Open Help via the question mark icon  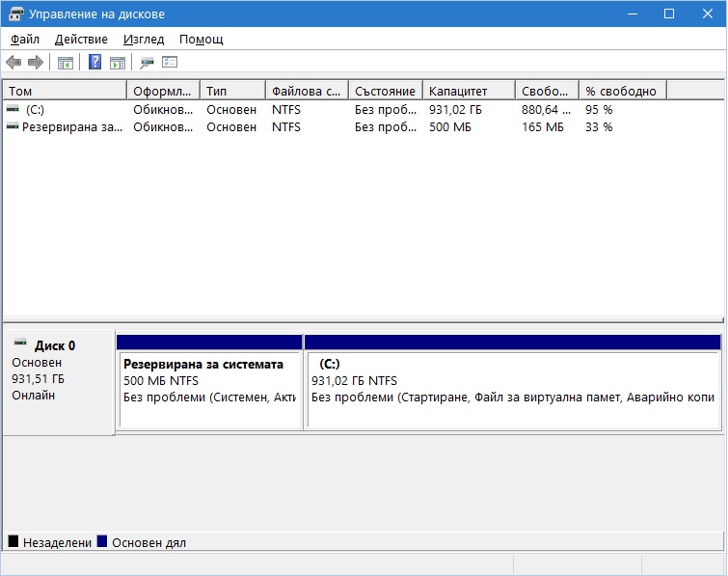[95, 62]
